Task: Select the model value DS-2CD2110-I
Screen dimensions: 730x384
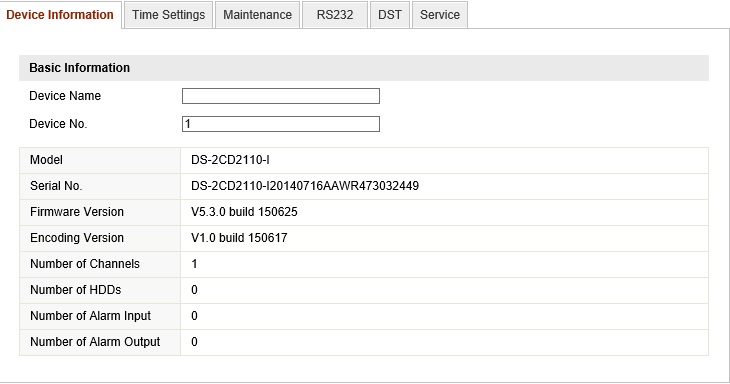Action: click(230, 160)
